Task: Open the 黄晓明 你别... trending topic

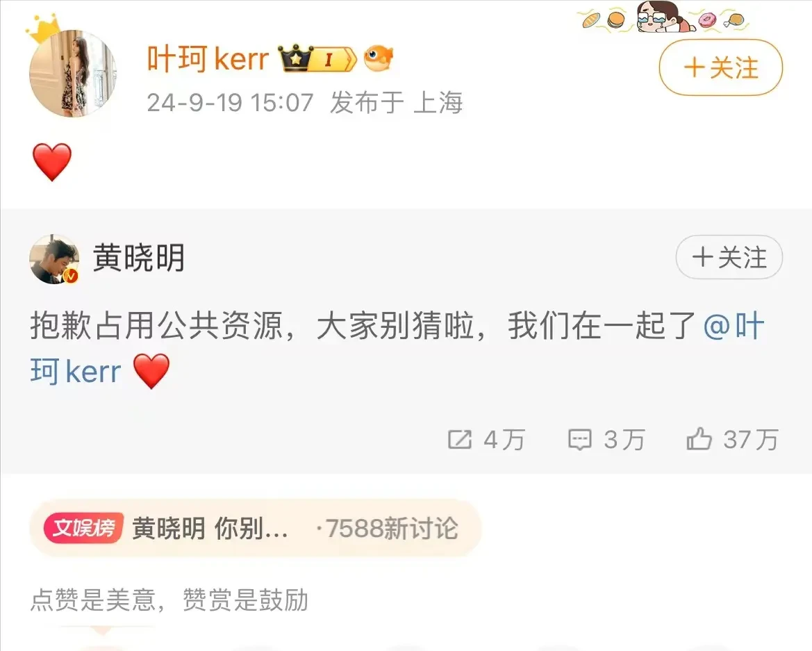Action: [210, 529]
